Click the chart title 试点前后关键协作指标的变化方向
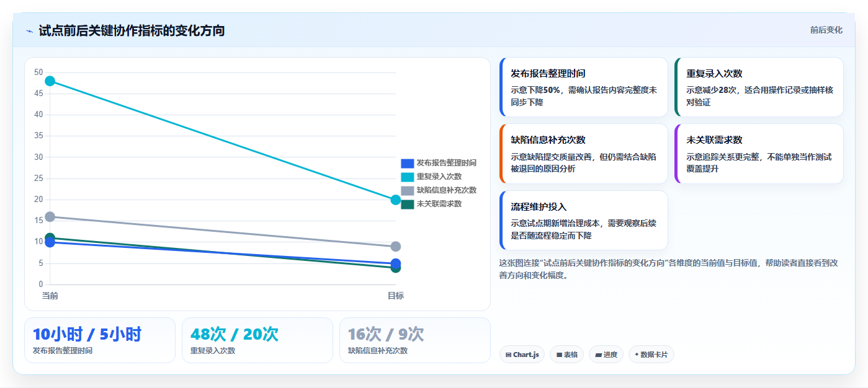 pos(132,30)
